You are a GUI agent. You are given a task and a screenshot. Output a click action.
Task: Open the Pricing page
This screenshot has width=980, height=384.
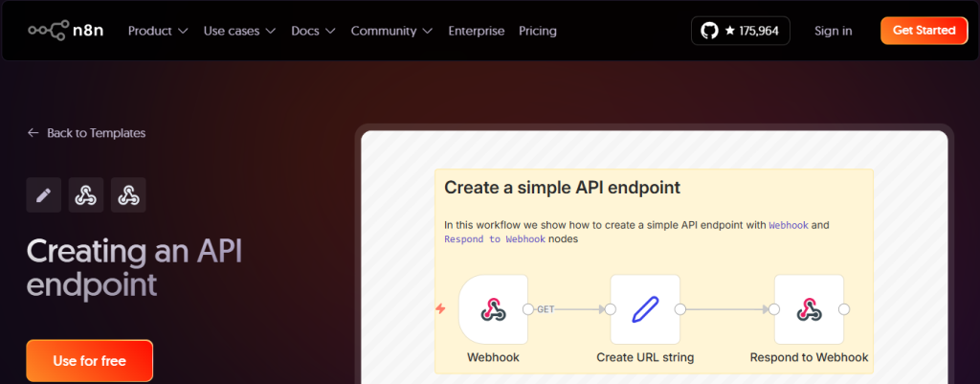pyautogui.click(x=538, y=31)
